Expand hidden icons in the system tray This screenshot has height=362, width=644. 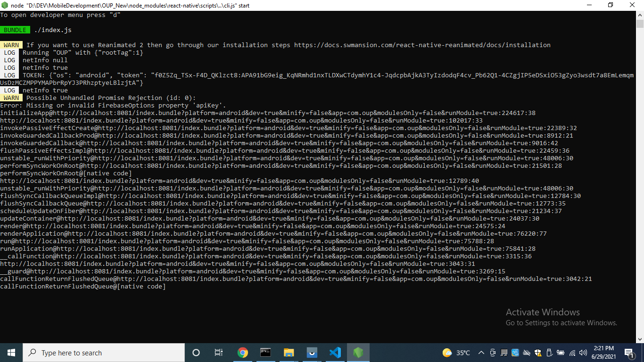(481, 352)
